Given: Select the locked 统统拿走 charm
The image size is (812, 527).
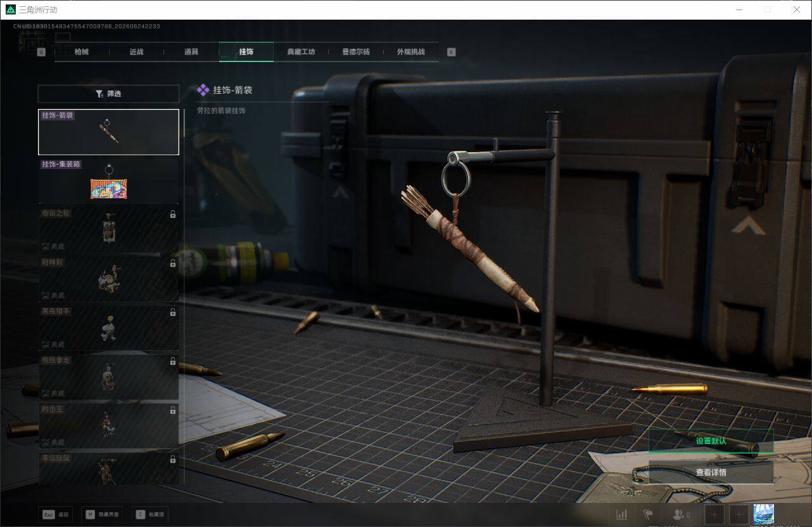Looking at the screenshot, I should [108, 376].
